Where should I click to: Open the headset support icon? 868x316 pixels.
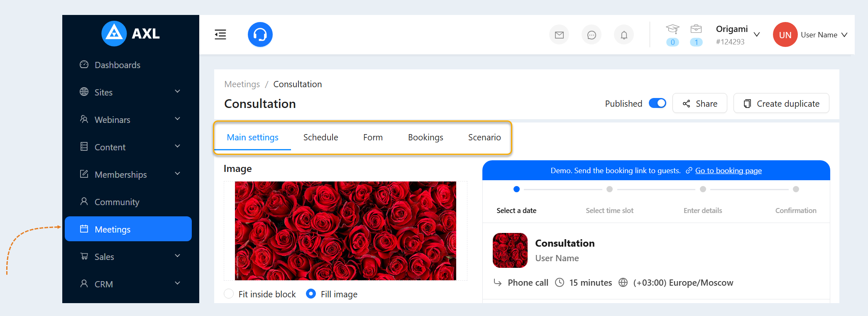(x=260, y=34)
